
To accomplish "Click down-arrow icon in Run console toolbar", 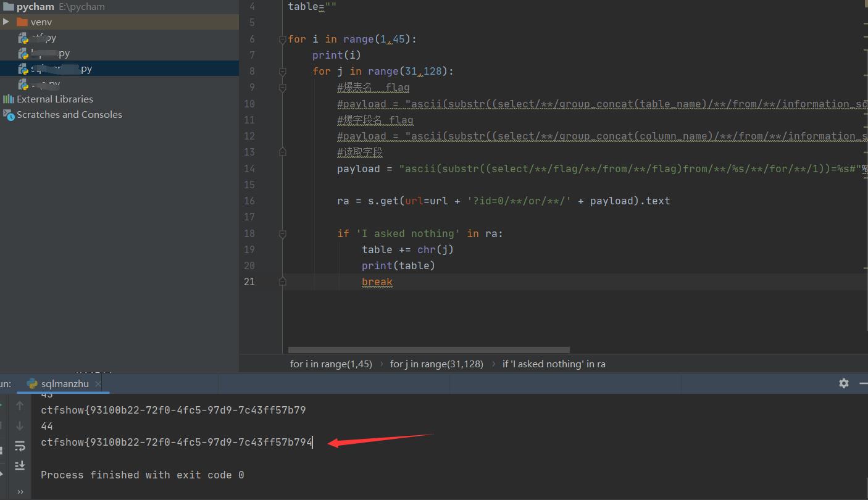I will click(20, 425).
